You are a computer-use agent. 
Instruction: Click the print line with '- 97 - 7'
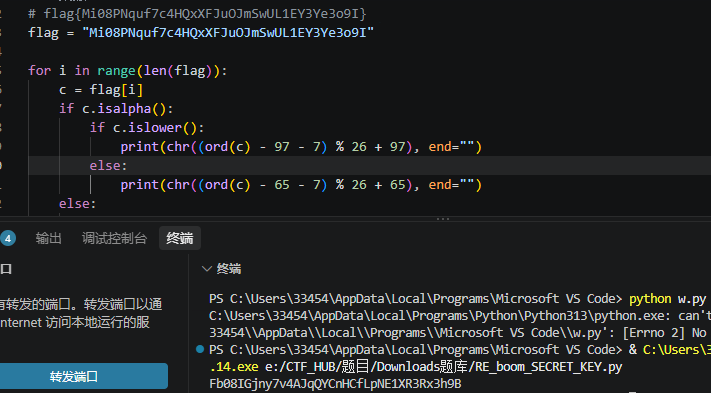point(301,147)
